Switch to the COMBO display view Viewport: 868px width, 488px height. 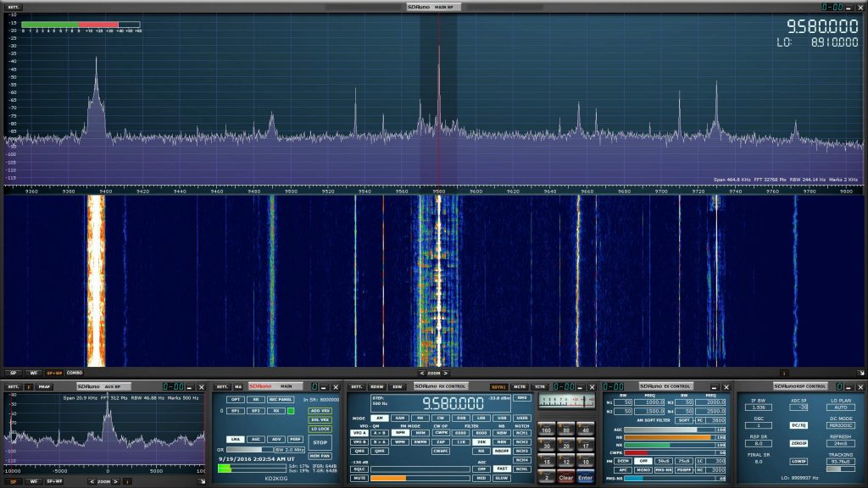pos(75,373)
